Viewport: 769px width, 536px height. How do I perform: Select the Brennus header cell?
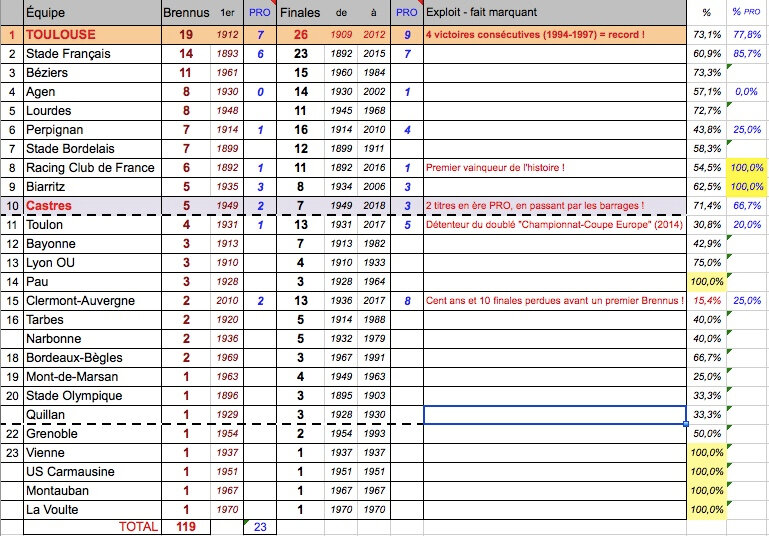(x=186, y=13)
